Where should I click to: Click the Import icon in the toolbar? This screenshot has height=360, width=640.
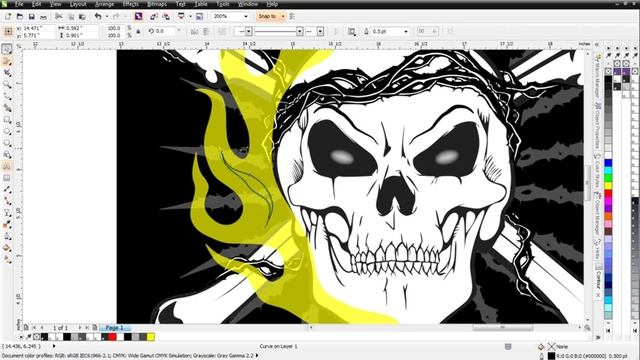pyautogui.click(x=154, y=17)
